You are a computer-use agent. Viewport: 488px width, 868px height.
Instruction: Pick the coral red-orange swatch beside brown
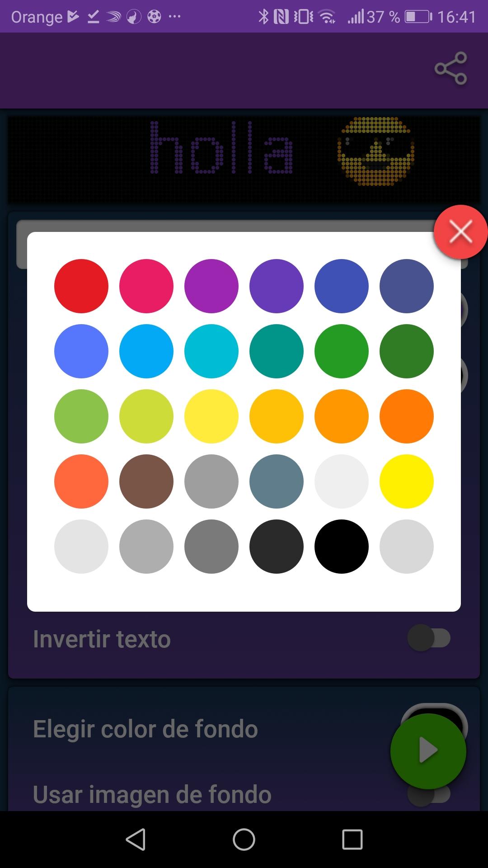point(81,481)
